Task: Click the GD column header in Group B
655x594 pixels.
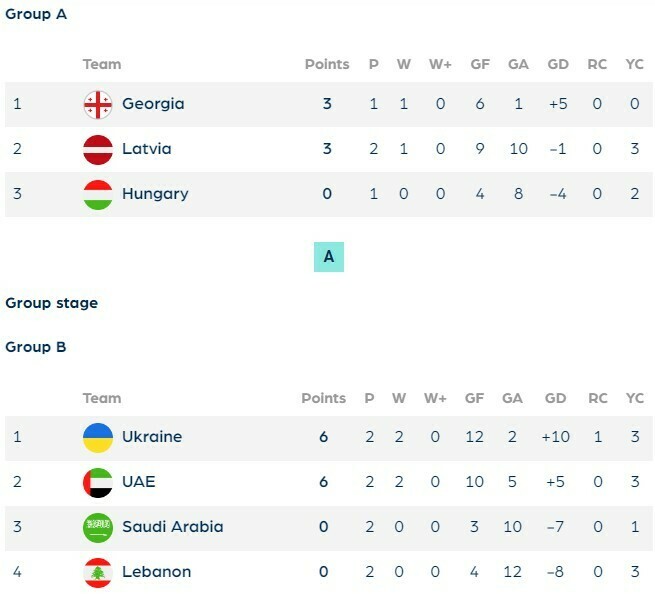Action: 555,398
